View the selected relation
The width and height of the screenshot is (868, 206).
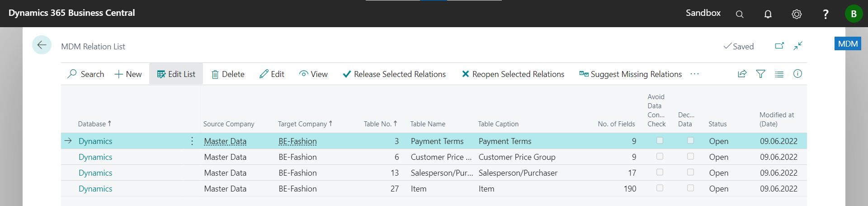(x=313, y=74)
